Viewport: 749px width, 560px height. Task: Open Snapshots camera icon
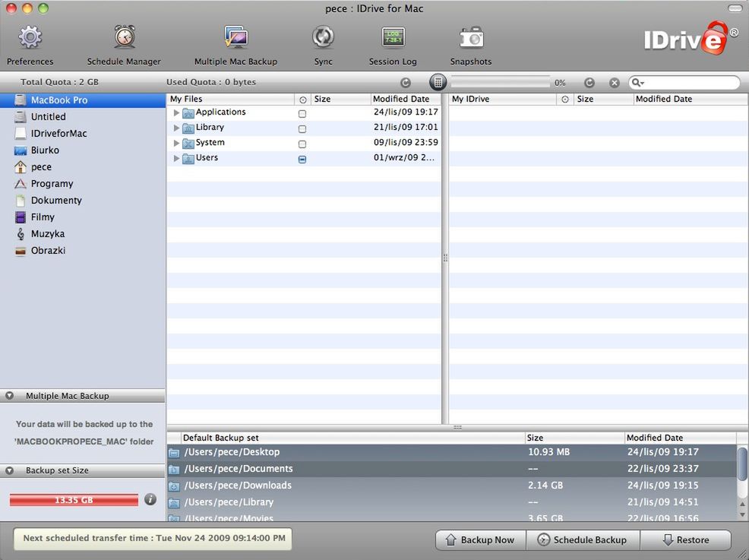tap(471, 37)
